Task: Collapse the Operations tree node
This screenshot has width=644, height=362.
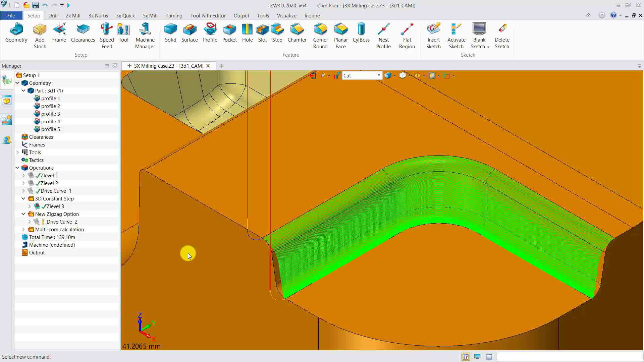Action: click(17, 168)
